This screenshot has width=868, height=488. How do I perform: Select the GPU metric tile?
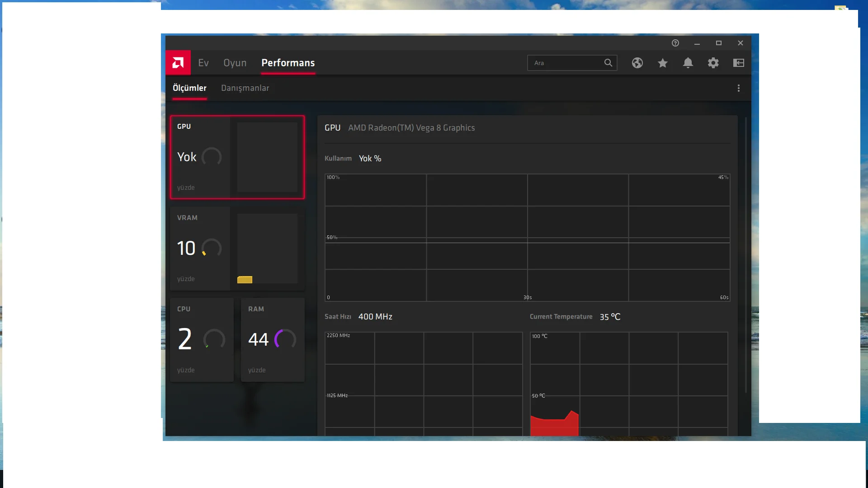(x=237, y=157)
